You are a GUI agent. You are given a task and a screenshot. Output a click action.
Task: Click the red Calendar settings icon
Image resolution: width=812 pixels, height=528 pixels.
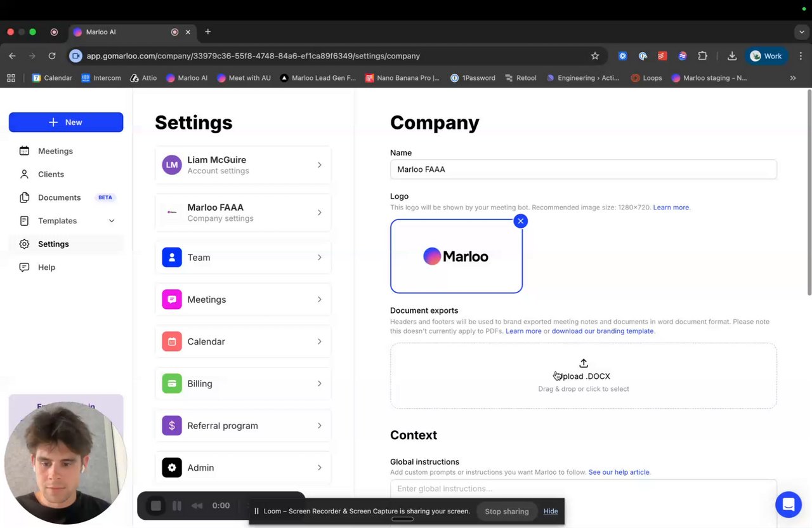[172, 341]
